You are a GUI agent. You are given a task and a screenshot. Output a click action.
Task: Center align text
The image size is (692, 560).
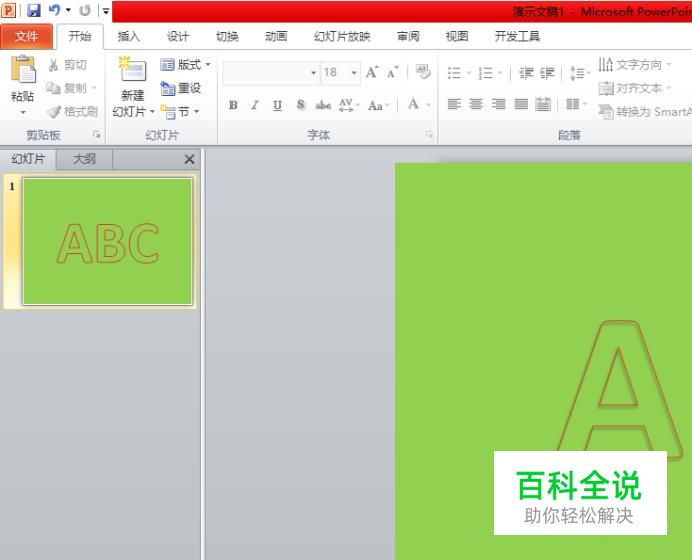coord(476,104)
